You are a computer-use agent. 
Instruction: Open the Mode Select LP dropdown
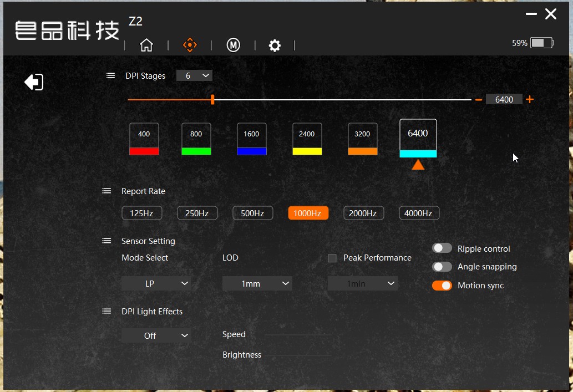156,283
